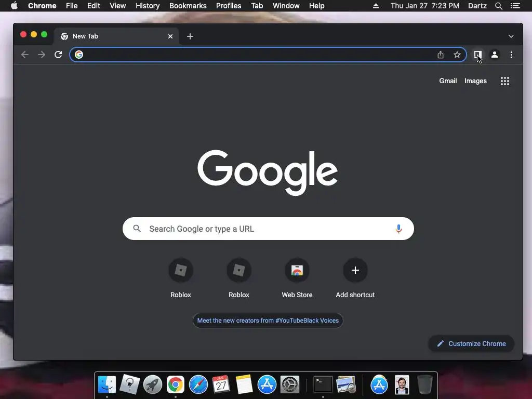Click the back navigation arrow
Image resolution: width=532 pixels, height=399 pixels.
(x=25, y=55)
